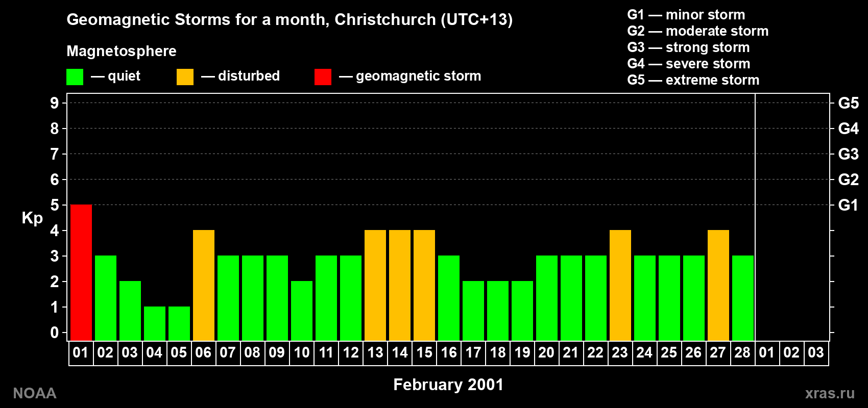Click day label 26 on the x-axis

(x=693, y=352)
